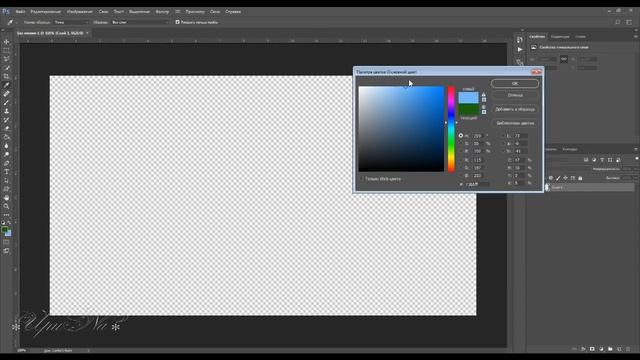Screen dimensions: 640x360
Task: Open the Edit menu
Action: pos(46,11)
